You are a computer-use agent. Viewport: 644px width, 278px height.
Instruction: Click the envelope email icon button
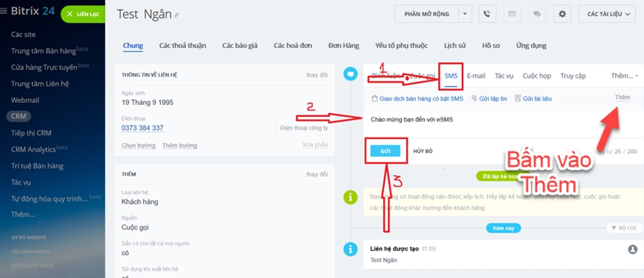point(511,14)
